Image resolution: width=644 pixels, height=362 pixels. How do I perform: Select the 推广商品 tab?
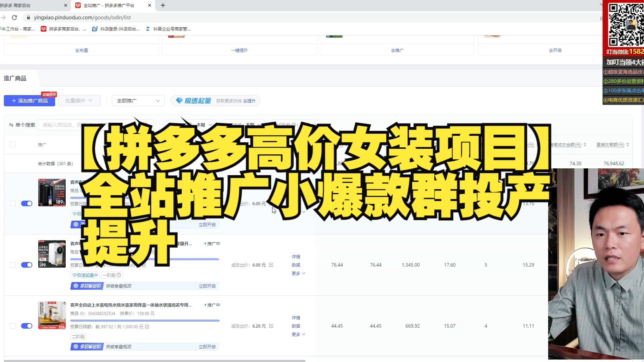tap(15, 78)
